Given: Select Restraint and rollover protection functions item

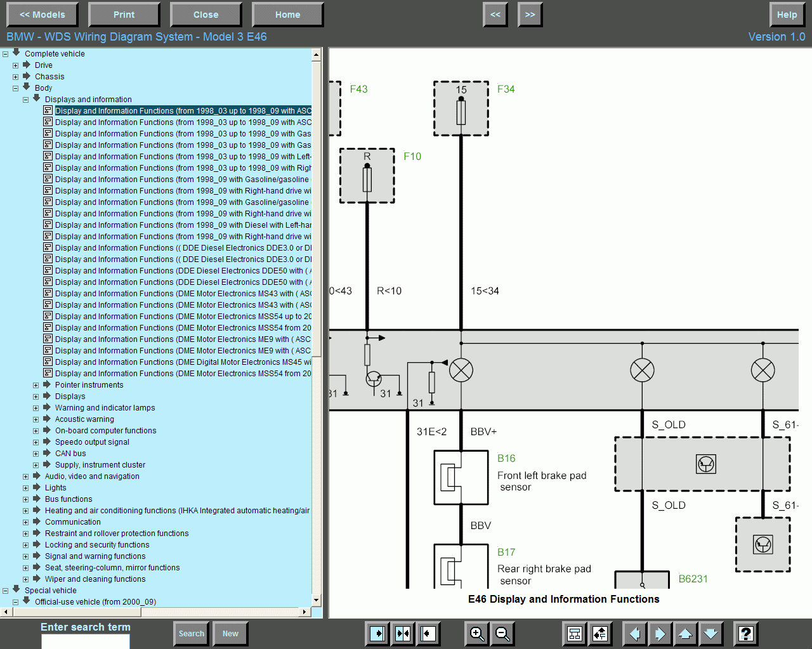Looking at the screenshot, I should (117, 534).
